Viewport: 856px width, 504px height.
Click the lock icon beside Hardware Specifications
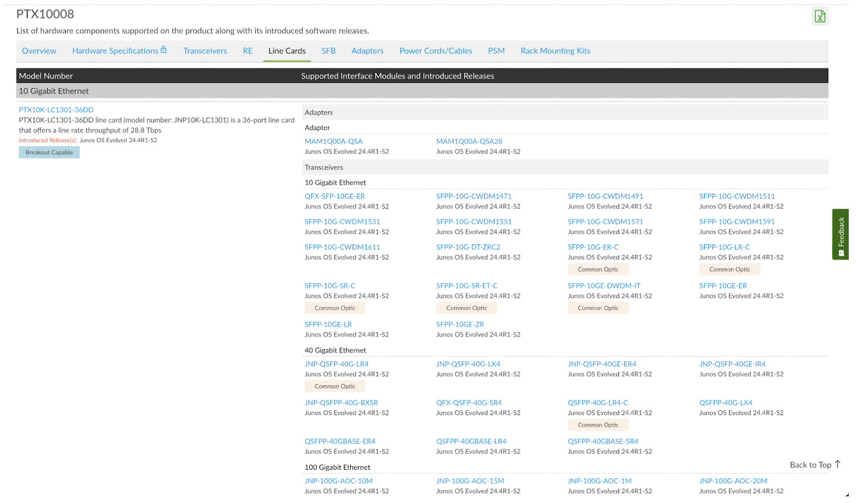click(164, 50)
